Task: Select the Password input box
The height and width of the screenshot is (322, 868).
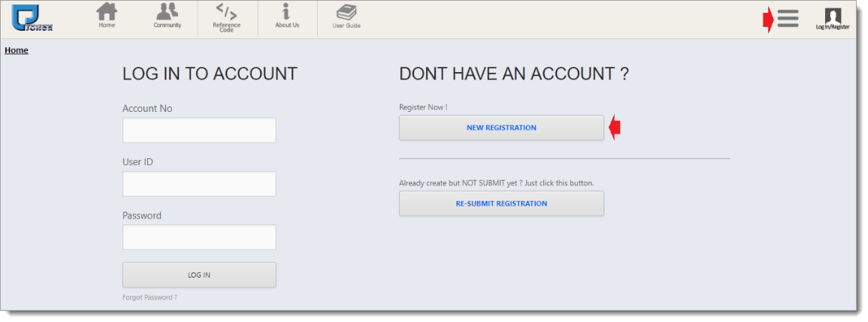Action: pos(199,237)
